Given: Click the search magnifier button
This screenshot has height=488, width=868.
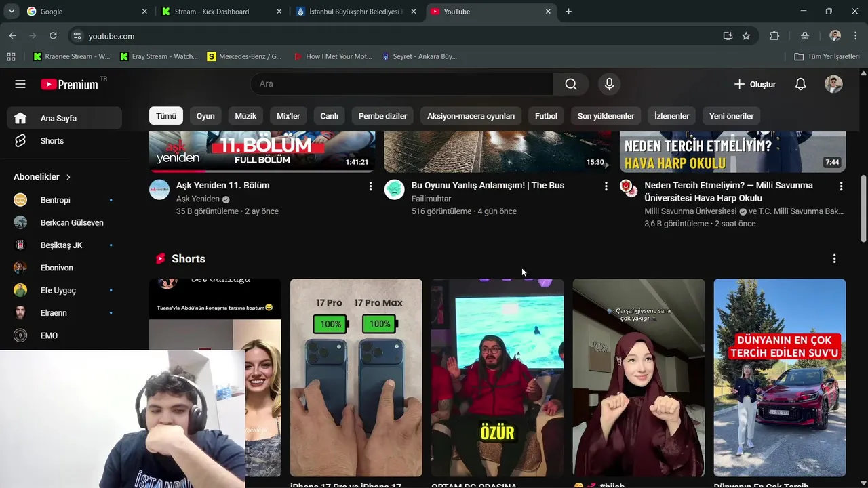Looking at the screenshot, I should pyautogui.click(x=571, y=84).
